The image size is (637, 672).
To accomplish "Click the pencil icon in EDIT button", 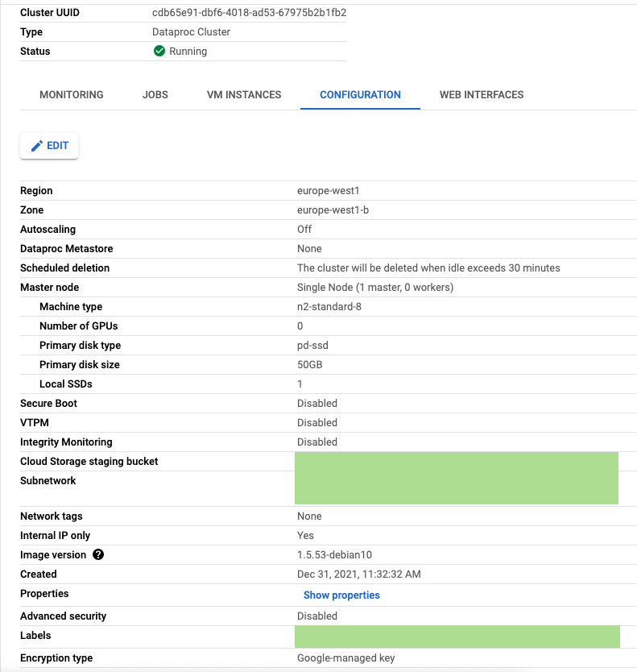I will click(36, 146).
